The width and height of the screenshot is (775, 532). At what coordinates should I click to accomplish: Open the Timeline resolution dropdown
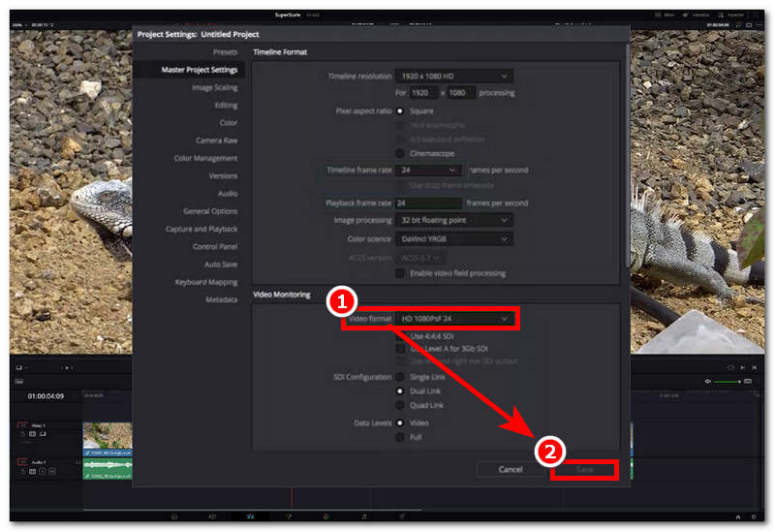coord(453,77)
